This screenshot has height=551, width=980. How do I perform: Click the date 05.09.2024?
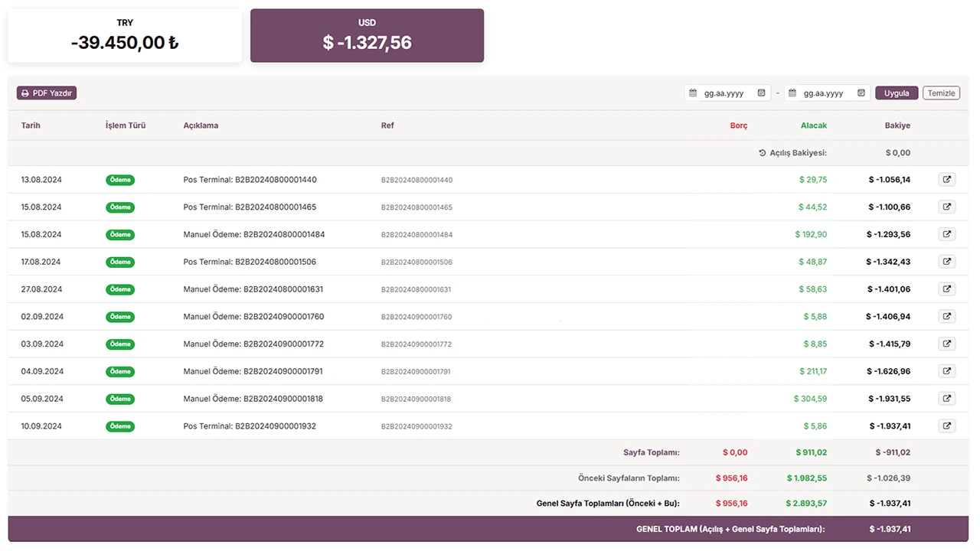click(x=42, y=399)
